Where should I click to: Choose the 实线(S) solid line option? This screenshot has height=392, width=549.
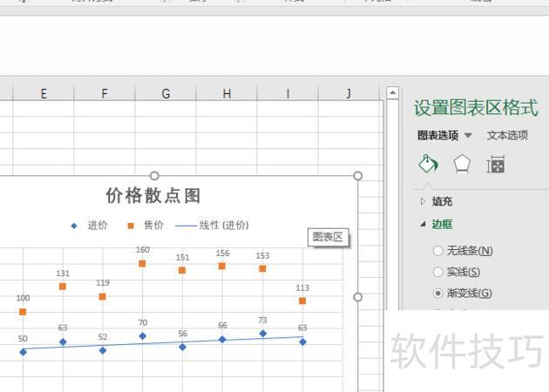pos(437,272)
